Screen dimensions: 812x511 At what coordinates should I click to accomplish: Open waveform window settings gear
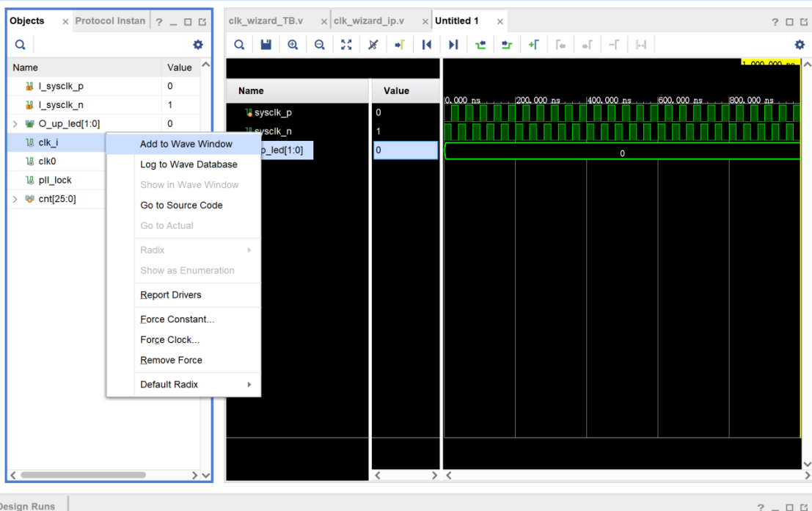coord(800,45)
